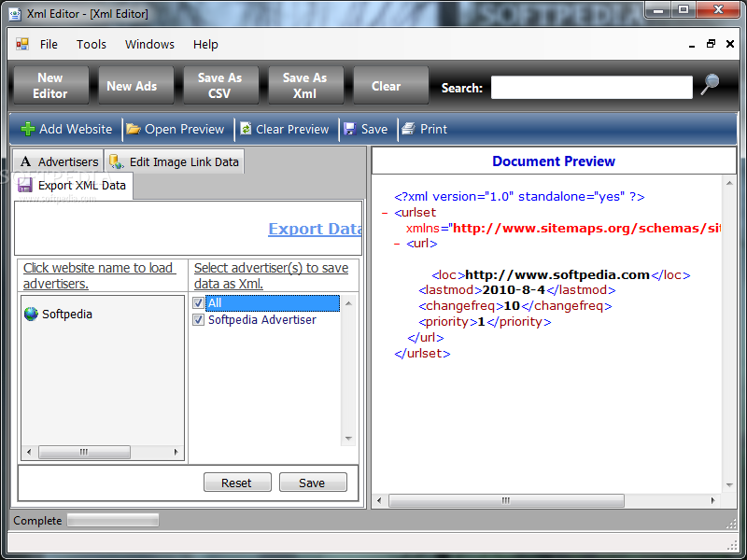The width and height of the screenshot is (747, 560).
Task: Click the Document Preview heading
Action: (x=554, y=161)
